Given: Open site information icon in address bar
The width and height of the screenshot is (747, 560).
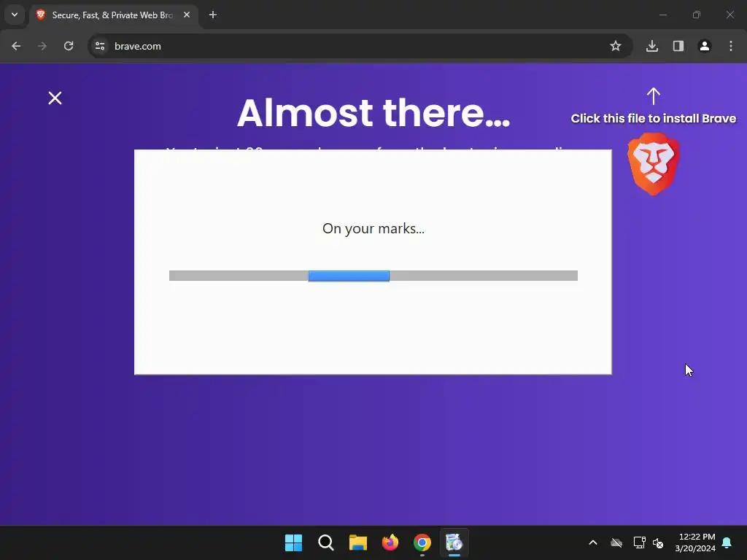Looking at the screenshot, I should [100, 46].
